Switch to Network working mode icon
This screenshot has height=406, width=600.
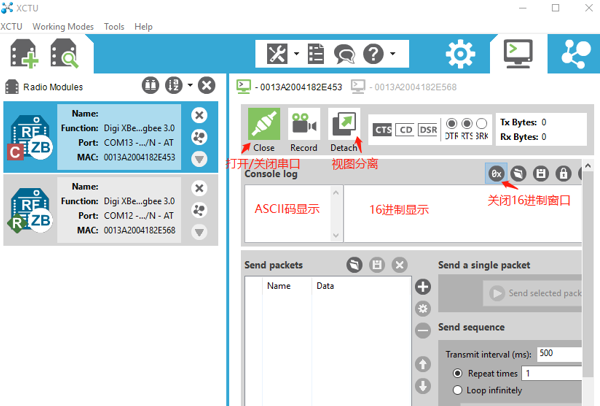[576, 54]
